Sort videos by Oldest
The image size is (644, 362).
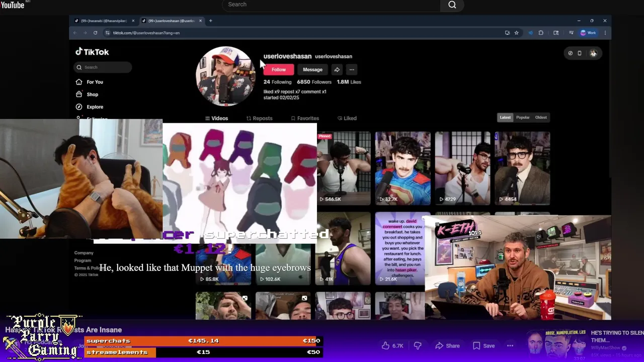541,117
